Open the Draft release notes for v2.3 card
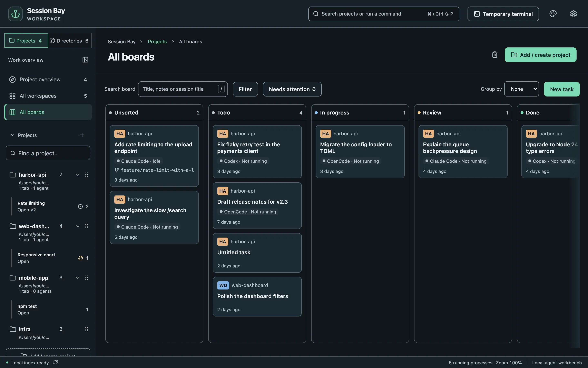Image resolution: width=588 pixels, height=368 pixels. pyautogui.click(x=257, y=206)
